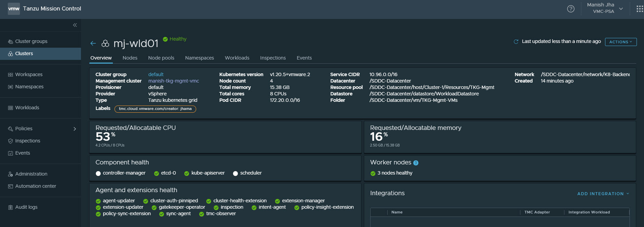Open the apps grid switcher icon
Viewport: 644px width, 227px height.
click(640, 9)
